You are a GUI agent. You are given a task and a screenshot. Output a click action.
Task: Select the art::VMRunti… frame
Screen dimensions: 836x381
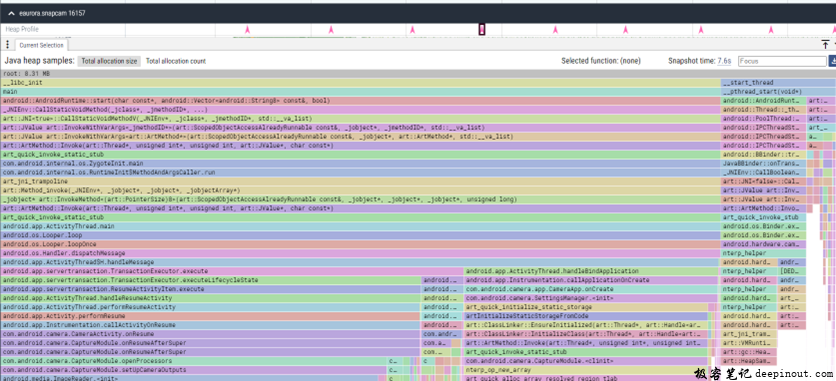pos(749,343)
